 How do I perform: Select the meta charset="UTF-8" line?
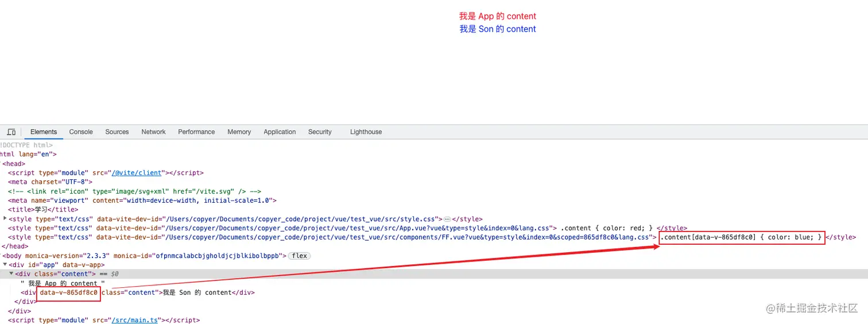(x=50, y=182)
